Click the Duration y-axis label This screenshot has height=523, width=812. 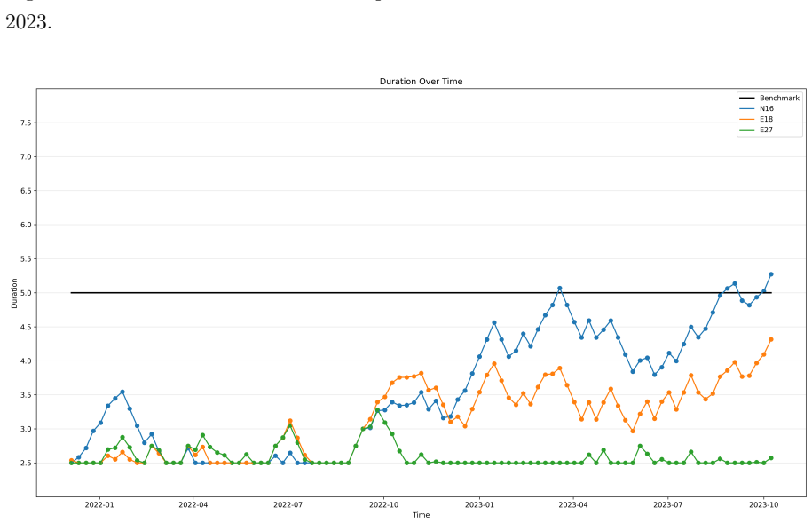(14, 293)
